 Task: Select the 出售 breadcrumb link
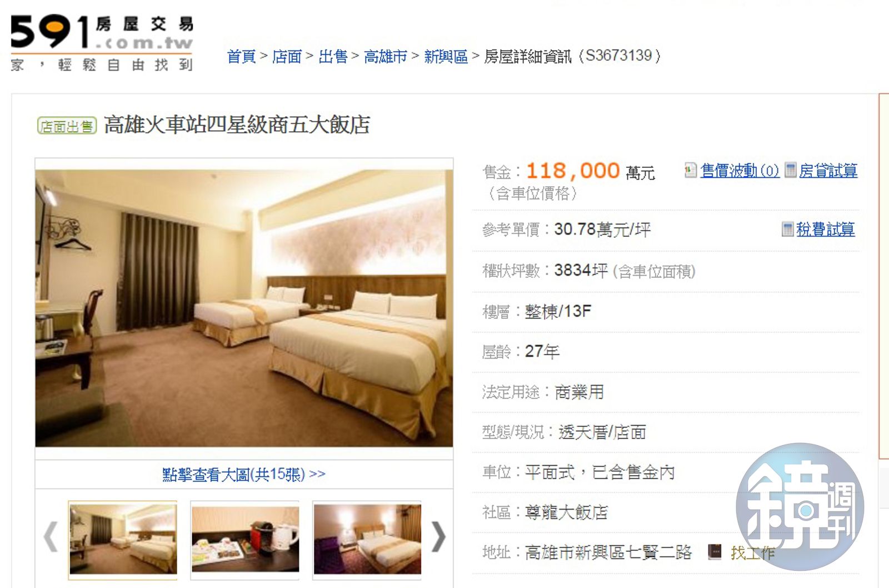tap(333, 56)
